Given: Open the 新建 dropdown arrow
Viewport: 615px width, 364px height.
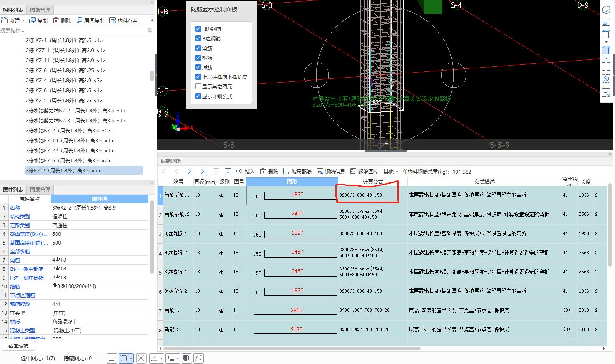Looking at the screenshot, I should coord(23,20).
